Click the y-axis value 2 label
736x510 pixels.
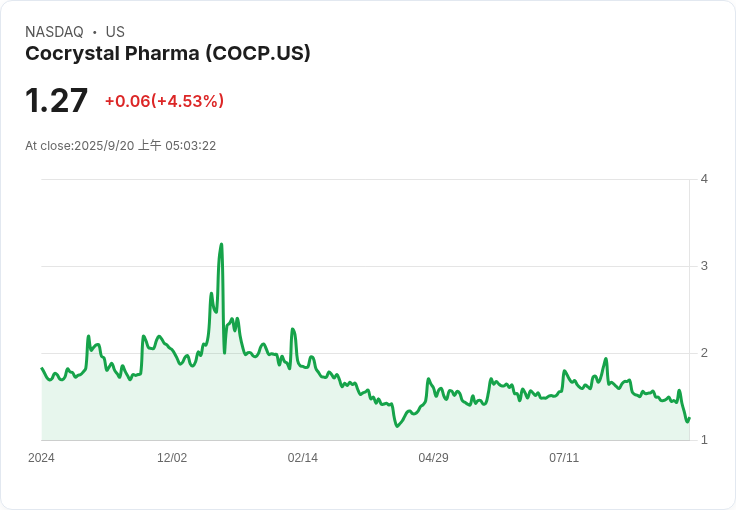[704, 353]
